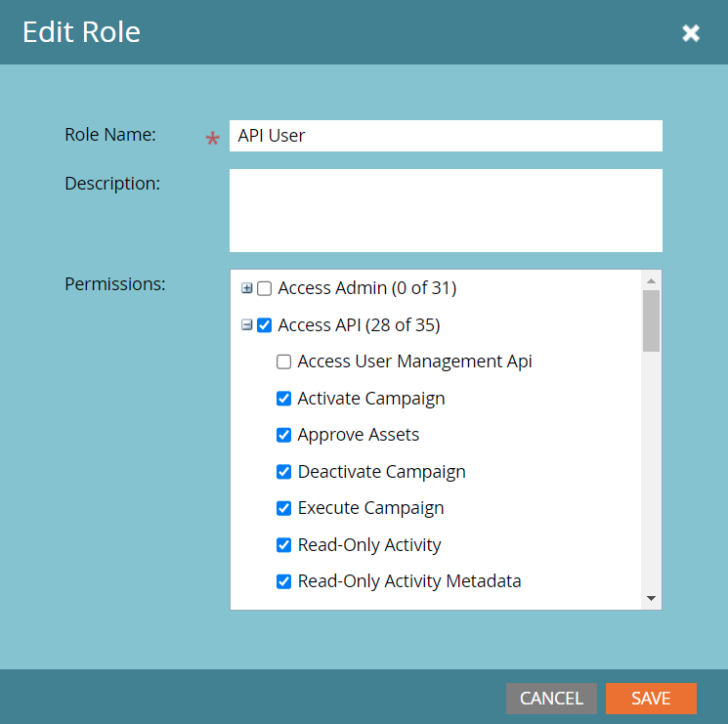Click the Role Name input field
This screenshot has width=728, height=724.
(446, 136)
